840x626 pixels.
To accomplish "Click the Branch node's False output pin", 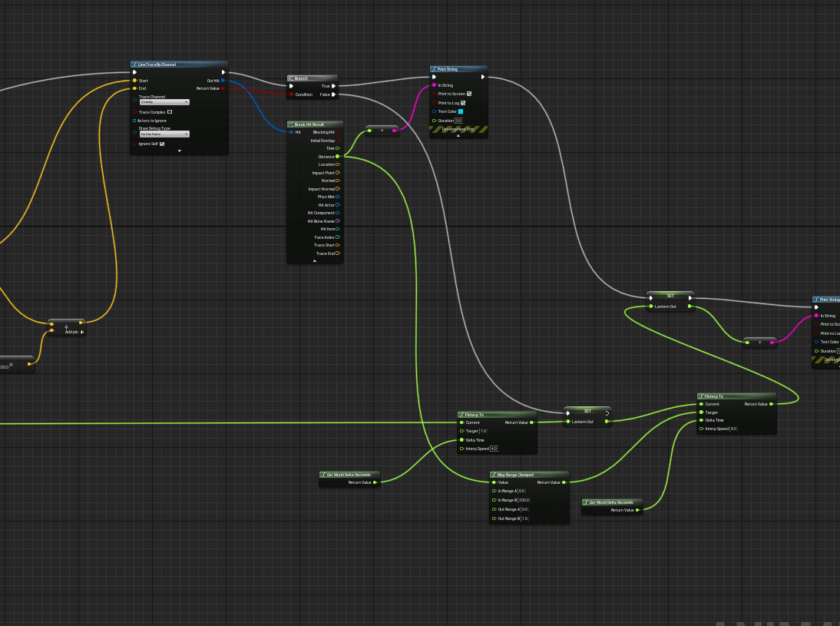I will tap(333, 94).
